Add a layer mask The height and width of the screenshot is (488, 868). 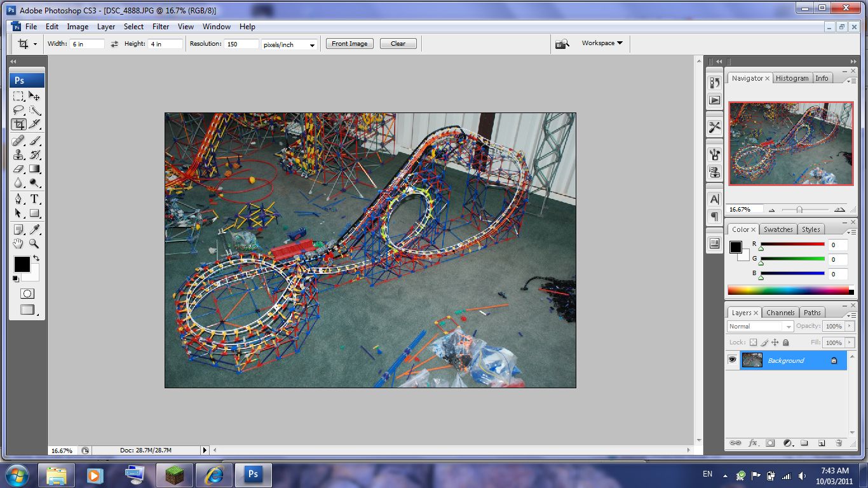[770, 443]
